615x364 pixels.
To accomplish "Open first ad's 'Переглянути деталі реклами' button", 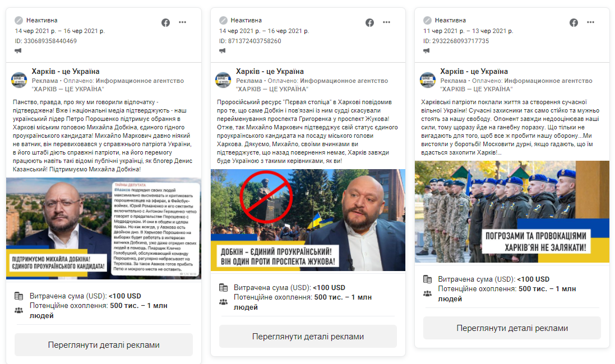I will (104, 345).
